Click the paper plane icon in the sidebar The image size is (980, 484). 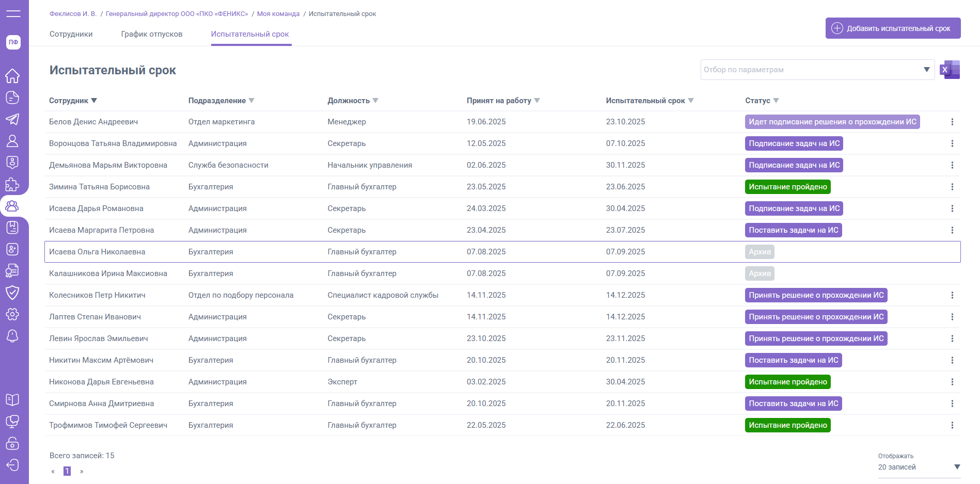pos(12,119)
